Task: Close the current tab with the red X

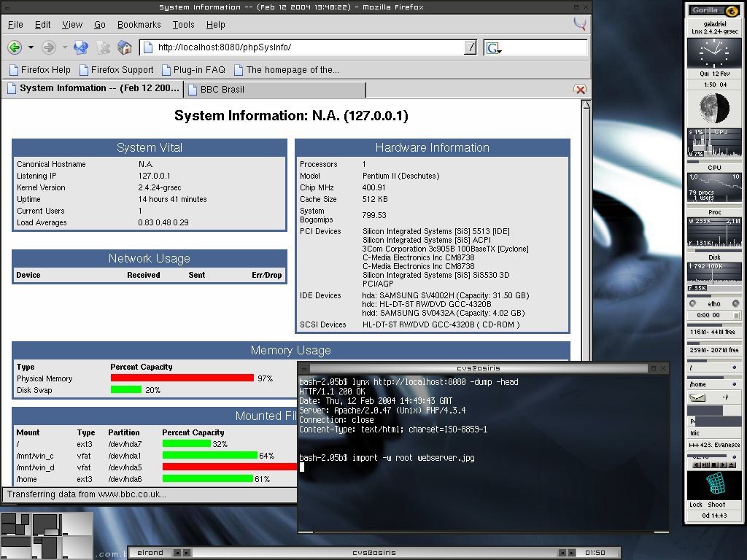Action: (580, 89)
